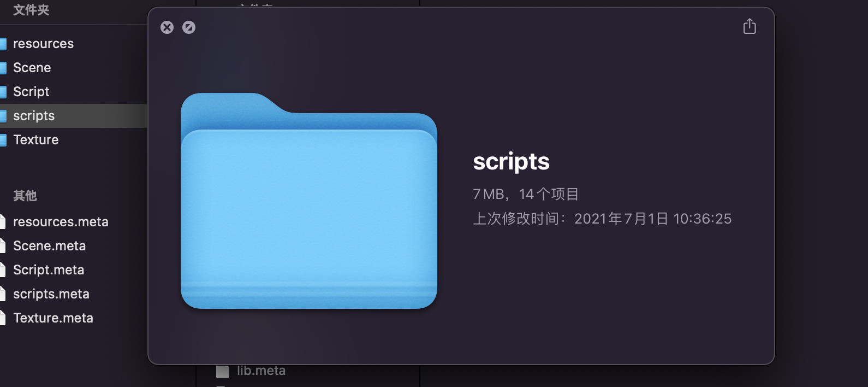Select the Texture folder

[35, 140]
